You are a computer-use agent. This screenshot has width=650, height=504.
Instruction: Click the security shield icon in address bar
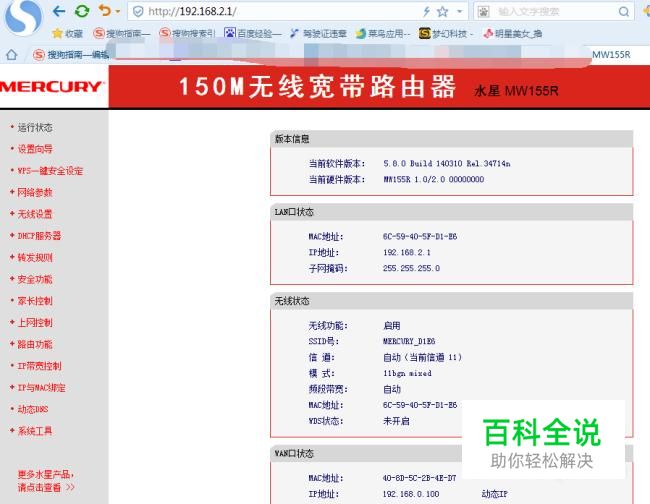coord(138,11)
